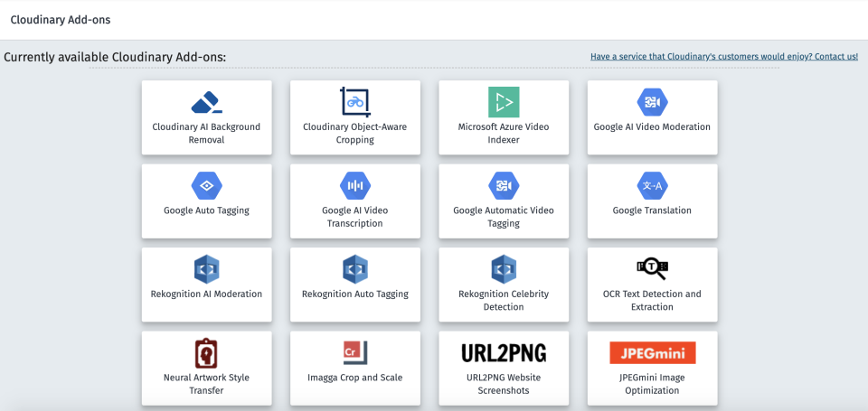Open Rekognition Auto Tagging label
Image resolution: width=868 pixels, height=411 pixels.
tap(354, 294)
